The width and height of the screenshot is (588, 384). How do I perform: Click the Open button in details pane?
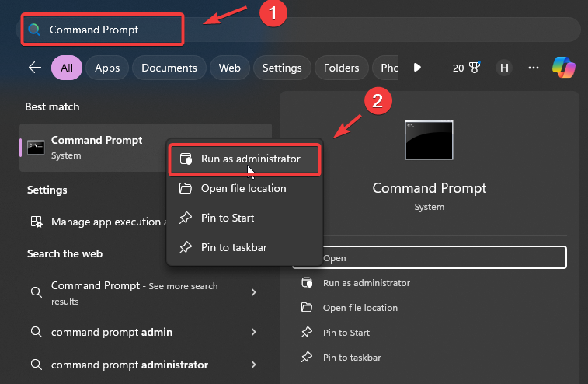coord(430,257)
